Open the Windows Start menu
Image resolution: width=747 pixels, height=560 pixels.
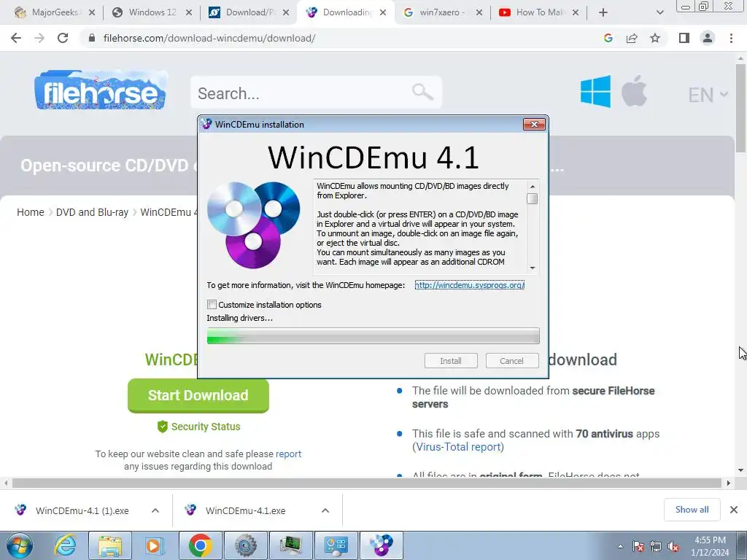coord(20,545)
